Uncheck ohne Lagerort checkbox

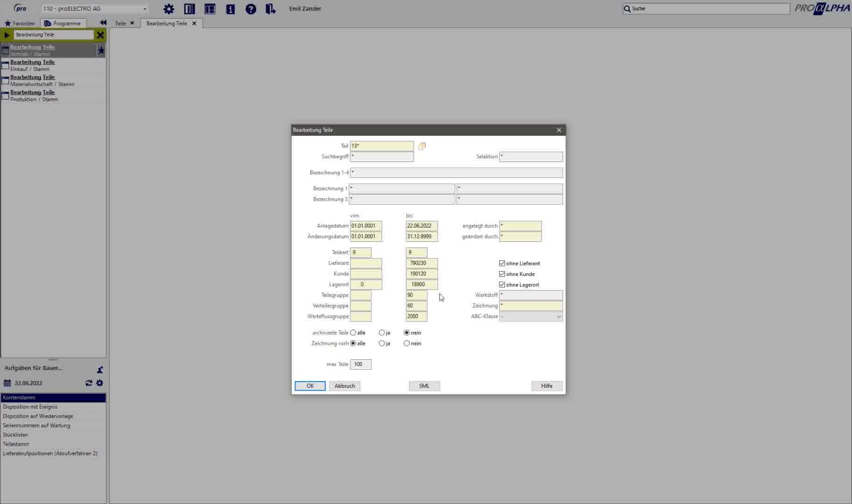tap(502, 285)
